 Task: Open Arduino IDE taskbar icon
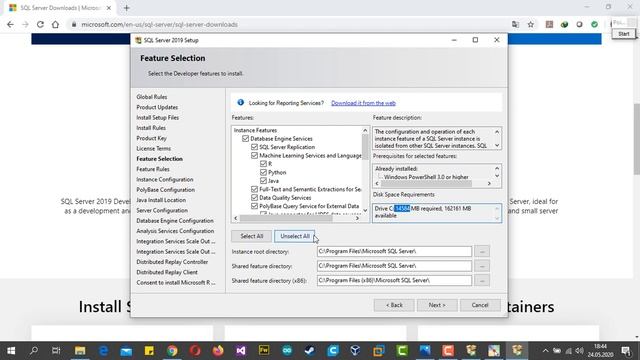(287, 351)
